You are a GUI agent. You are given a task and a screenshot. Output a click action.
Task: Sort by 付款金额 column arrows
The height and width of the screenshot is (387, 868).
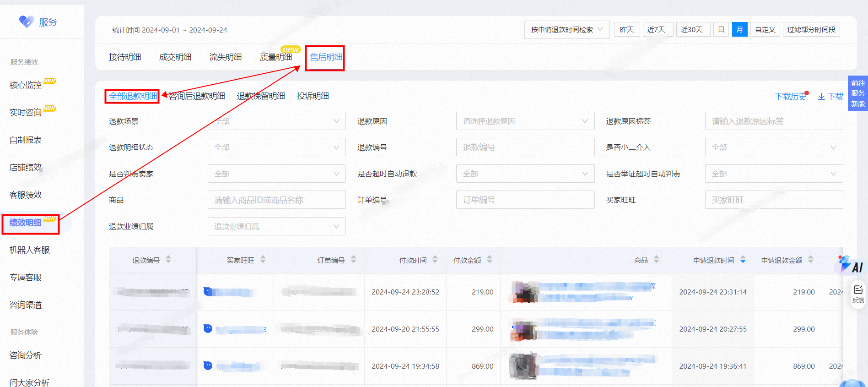(490, 260)
